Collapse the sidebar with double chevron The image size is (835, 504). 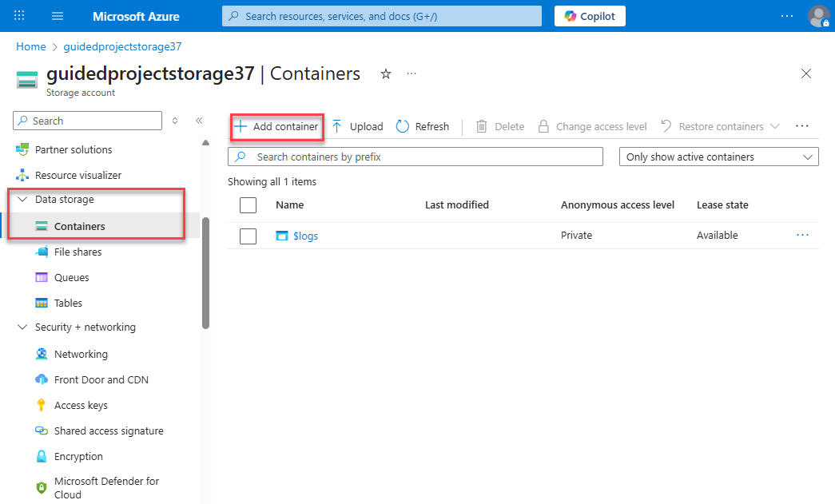pos(199,121)
